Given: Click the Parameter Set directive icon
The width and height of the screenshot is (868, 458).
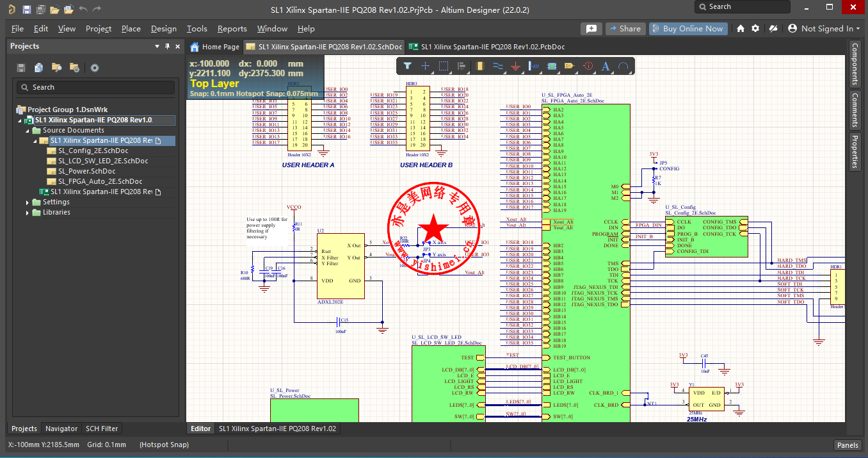Looking at the screenshot, I should pyautogui.click(x=588, y=66).
